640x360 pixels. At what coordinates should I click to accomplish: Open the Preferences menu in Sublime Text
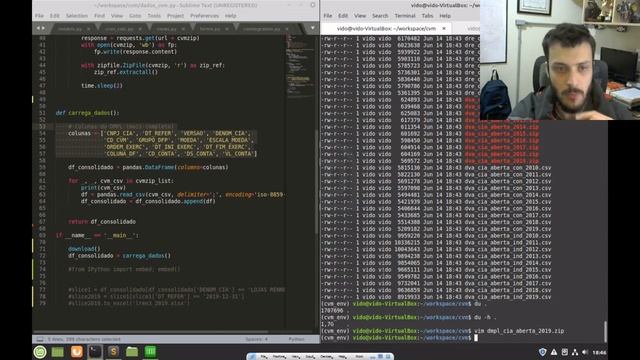coord(204,16)
